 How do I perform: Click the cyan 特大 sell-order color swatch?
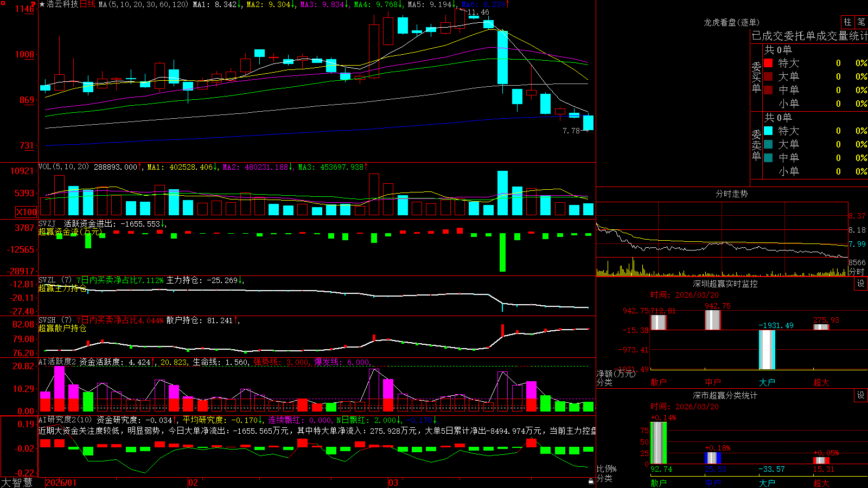point(768,131)
